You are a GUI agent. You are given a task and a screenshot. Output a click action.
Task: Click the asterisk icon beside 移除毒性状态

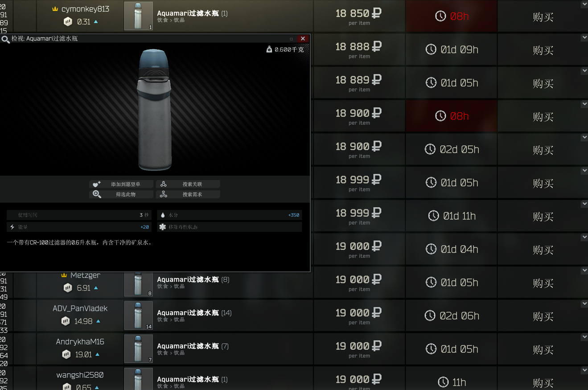pos(162,227)
